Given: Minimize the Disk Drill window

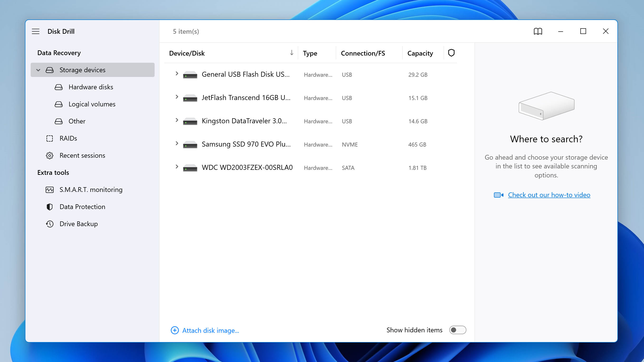Looking at the screenshot, I should (560, 31).
